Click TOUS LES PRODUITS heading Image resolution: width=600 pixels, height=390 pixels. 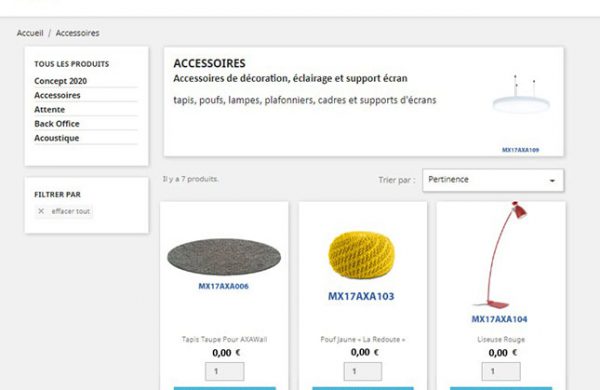pyautogui.click(x=72, y=64)
